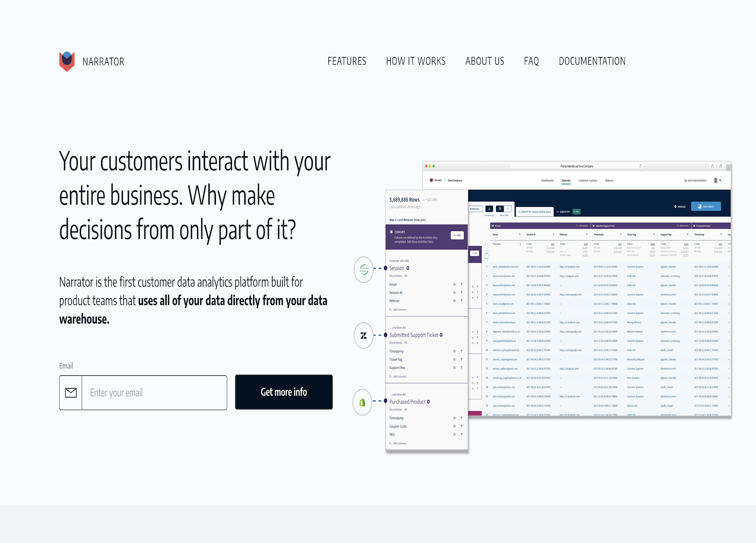Click the 5,689,886 Rows count text
756x543 pixels.
click(x=404, y=200)
